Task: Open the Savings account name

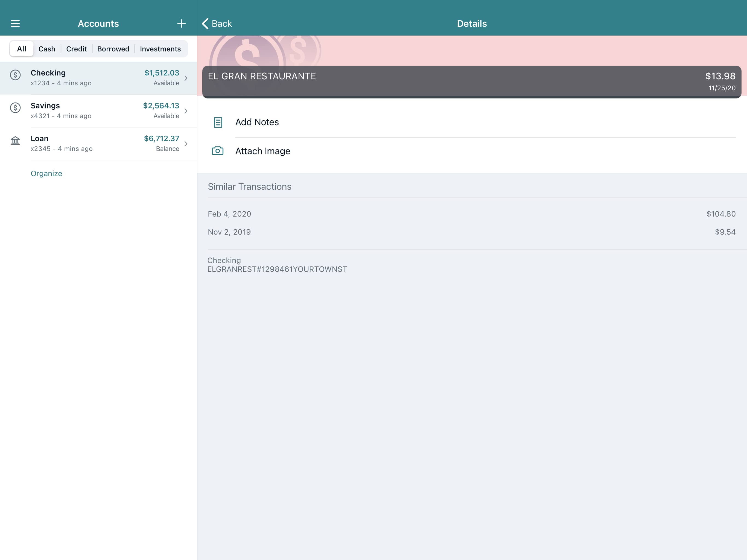Action: point(45,106)
